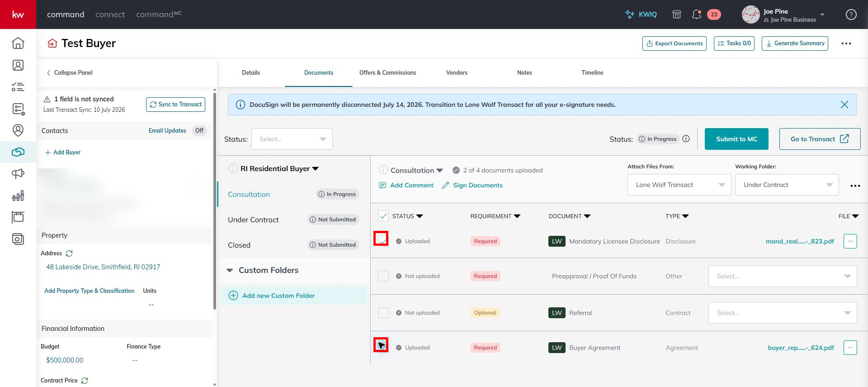Sort by DOCUMENT column

click(570, 216)
